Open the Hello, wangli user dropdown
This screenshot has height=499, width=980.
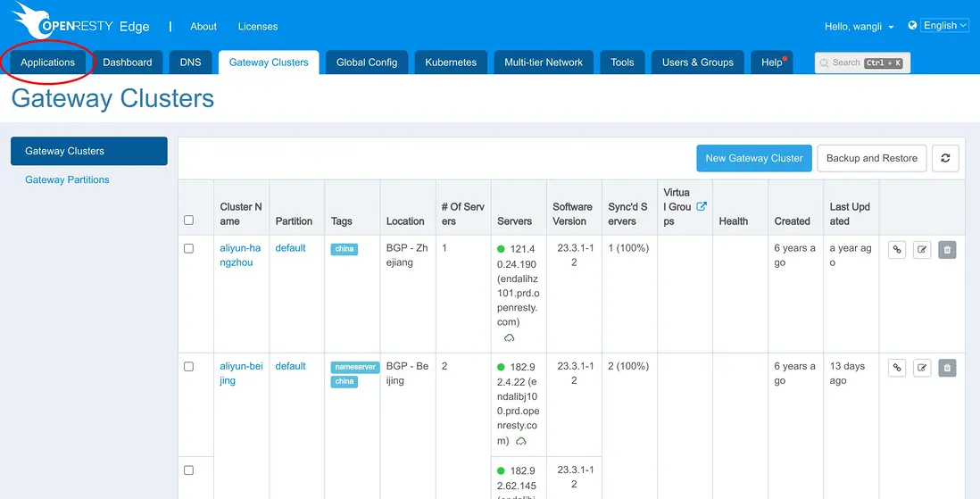(860, 26)
